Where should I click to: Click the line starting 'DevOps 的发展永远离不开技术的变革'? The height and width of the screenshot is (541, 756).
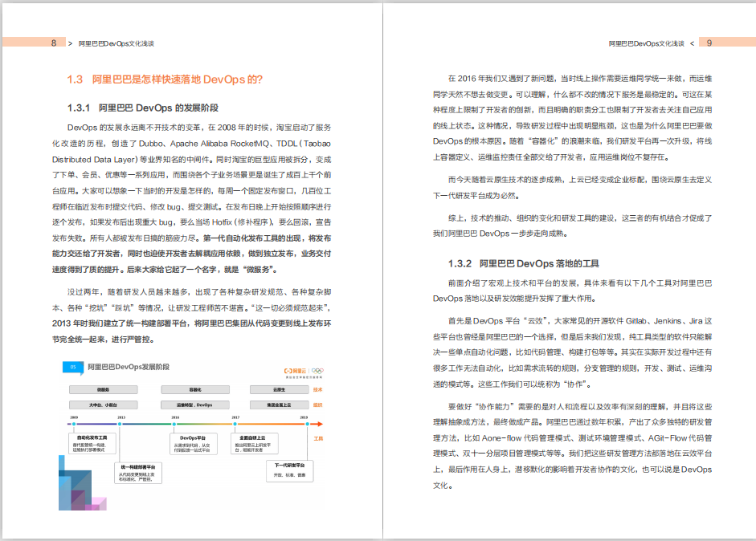point(199,128)
